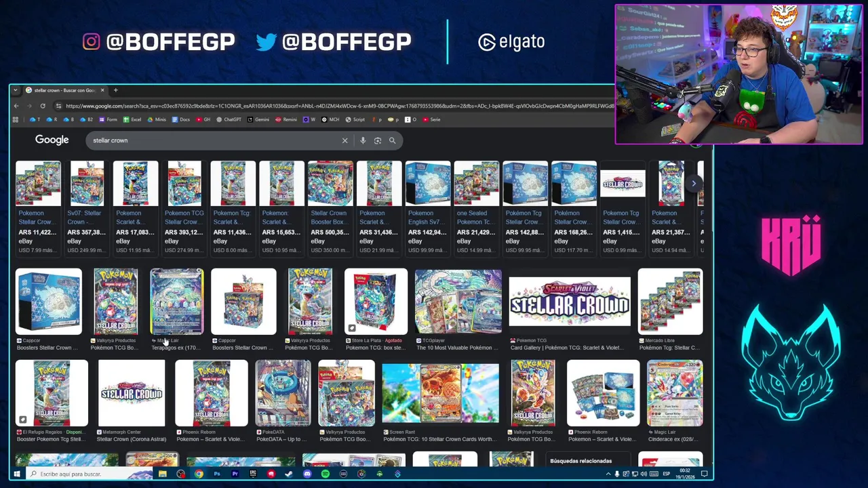Click the taskbar clock showing 00:32
Screen dimensions: 868x488
[686, 474]
